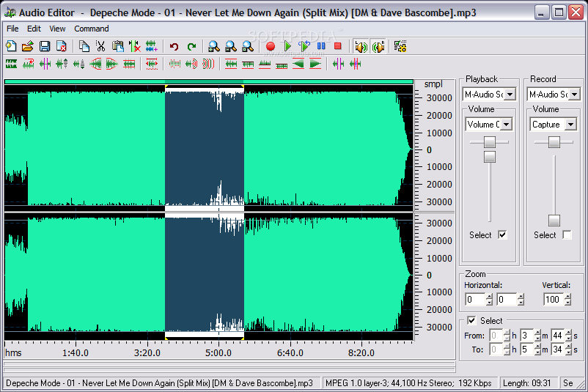Expand the Playback device dropdown
588x392 pixels.
(510, 94)
